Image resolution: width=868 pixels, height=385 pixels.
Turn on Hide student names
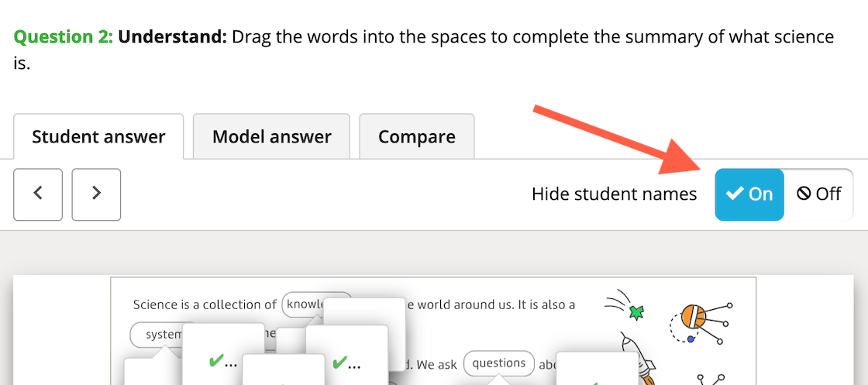click(x=749, y=194)
